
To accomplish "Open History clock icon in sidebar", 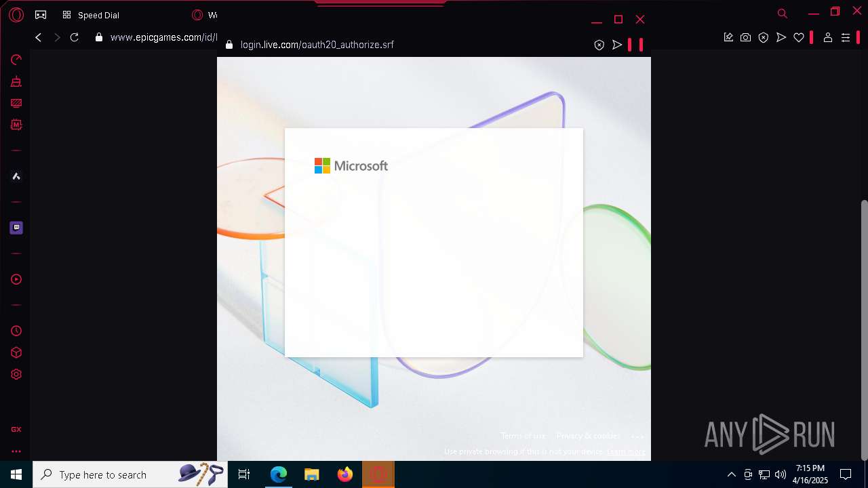I will click(x=16, y=331).
